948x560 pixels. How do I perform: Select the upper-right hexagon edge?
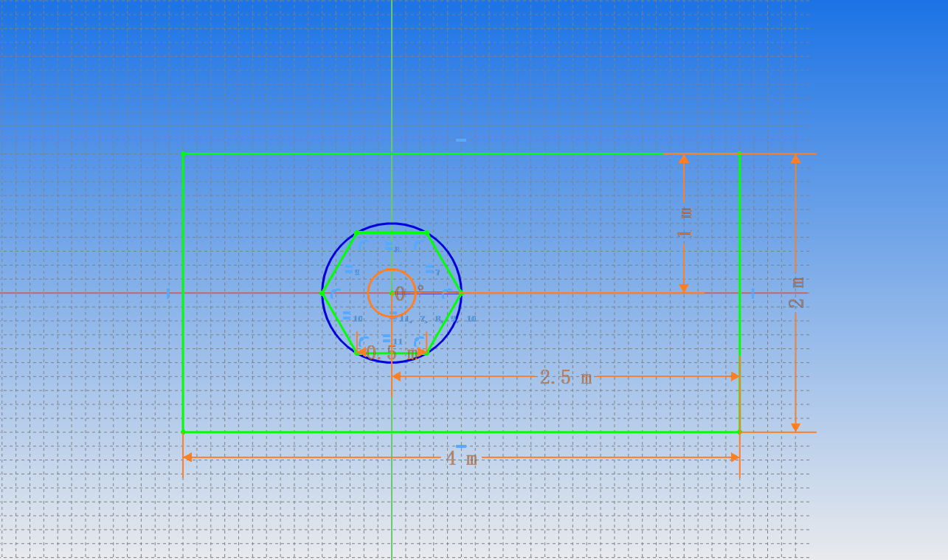pos(444,263)
